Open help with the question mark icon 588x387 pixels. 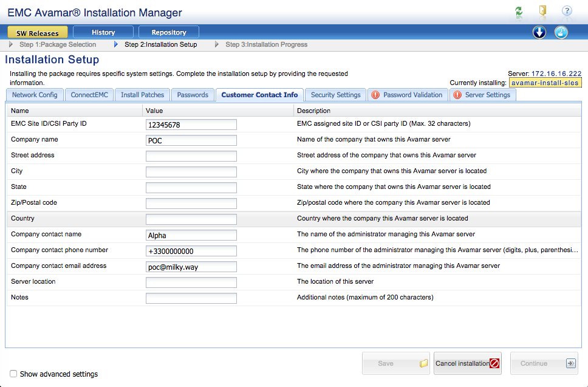pyautogui.click(x=567, y=11)
